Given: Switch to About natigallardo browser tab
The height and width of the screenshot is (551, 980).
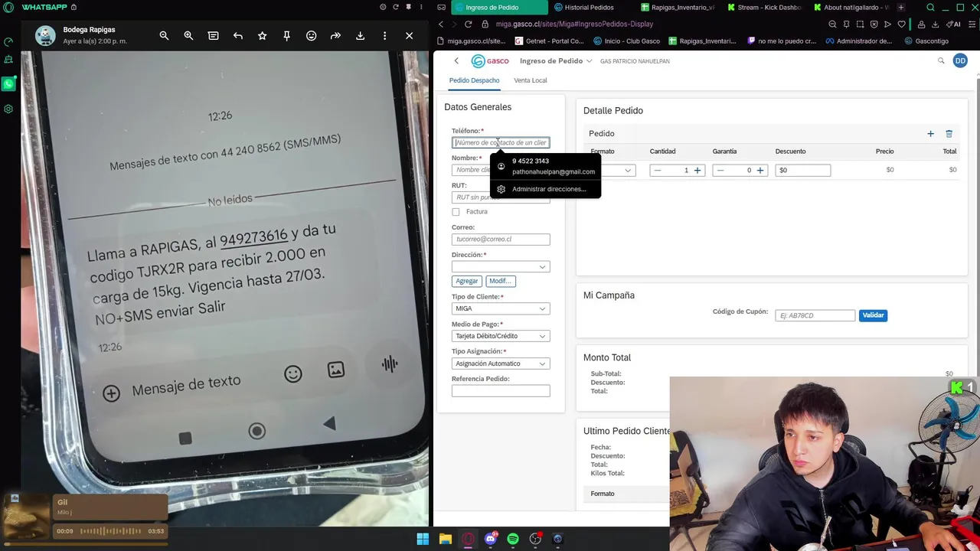Looking at the screenshot, I should [854, 8].
